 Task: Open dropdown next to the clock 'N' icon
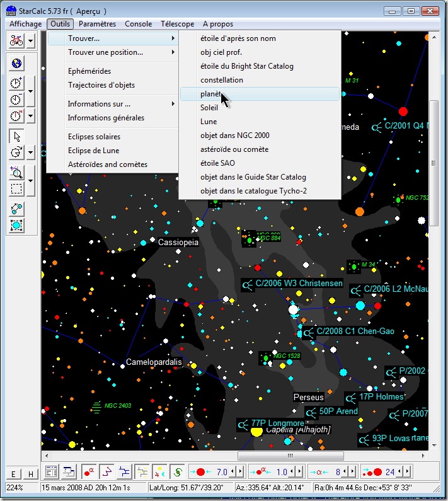click(31, 116)
